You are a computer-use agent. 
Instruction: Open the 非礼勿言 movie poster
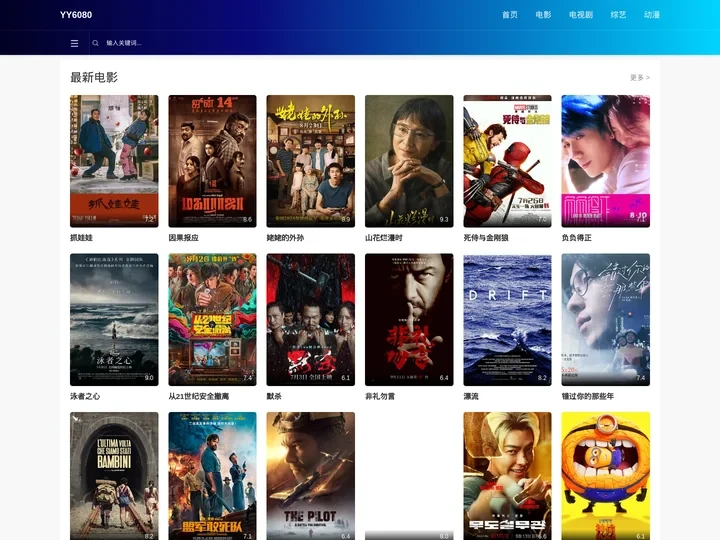click(x=409, y=320)
